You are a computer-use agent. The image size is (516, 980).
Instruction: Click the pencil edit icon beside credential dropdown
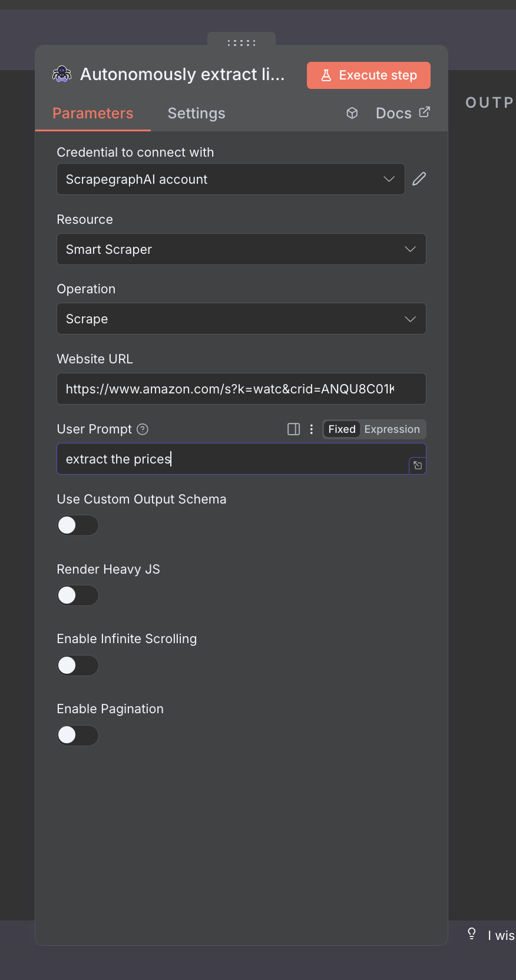(419, 179)
